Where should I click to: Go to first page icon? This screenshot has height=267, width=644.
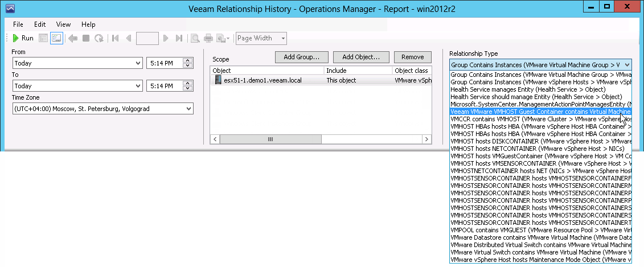coord(116,38)
